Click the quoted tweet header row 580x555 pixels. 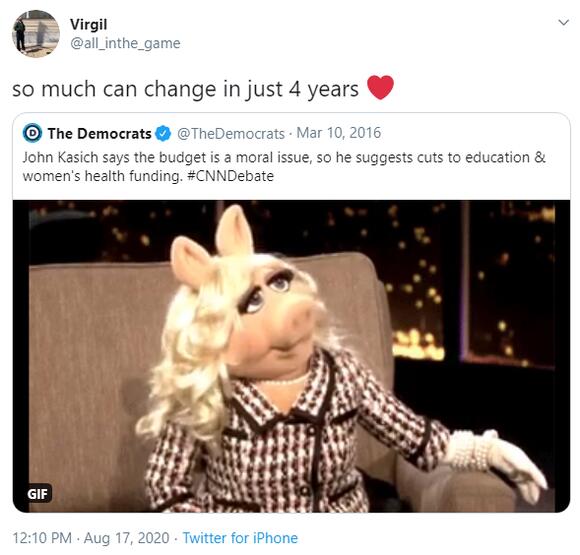pos(202,134)
